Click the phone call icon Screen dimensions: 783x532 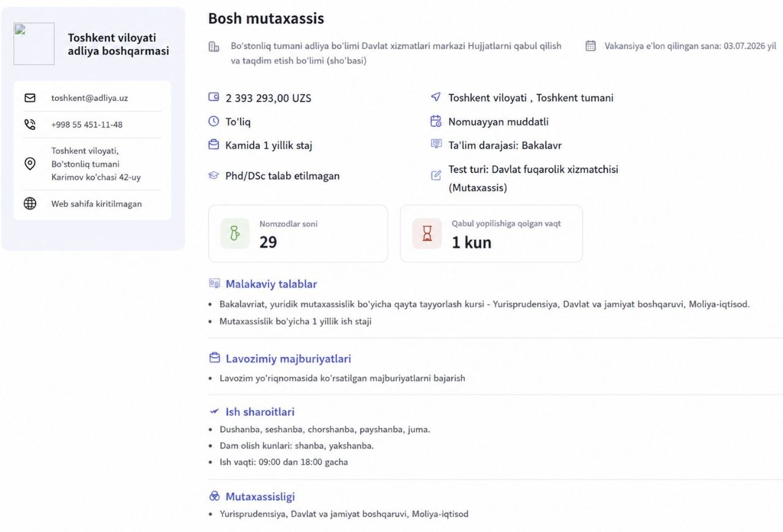point(30,125)
